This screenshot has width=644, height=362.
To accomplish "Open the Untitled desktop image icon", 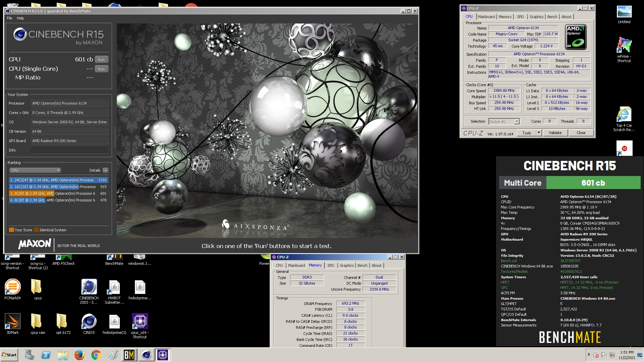I will point(624,15).
